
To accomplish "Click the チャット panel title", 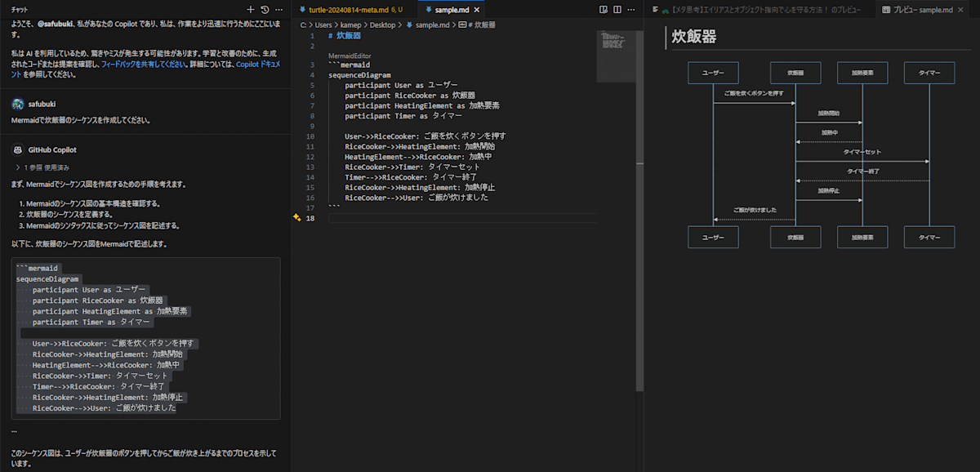I will 20,9.
